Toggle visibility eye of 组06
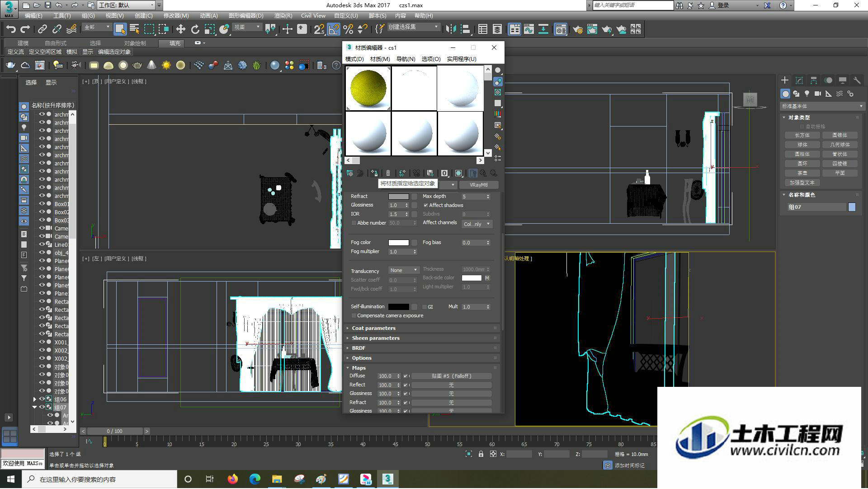Image resolution: width=868 pixels, height=489 pixels. 42,399
